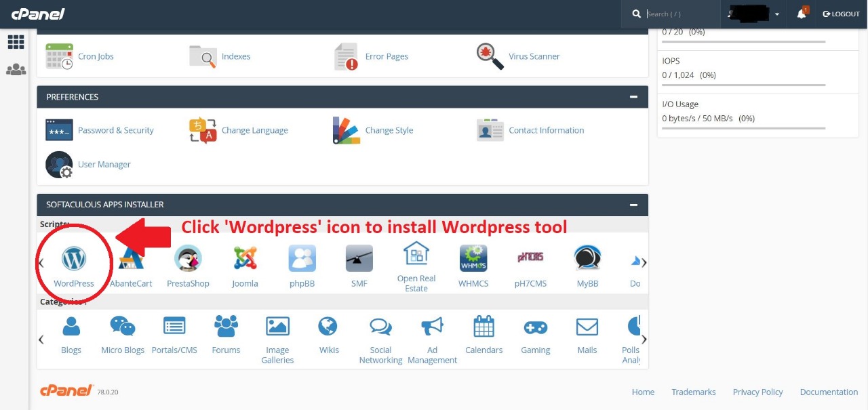Collapse the Softaculous Apps Installer section
This screenshot has width=868, height=410.
point(633,205)
